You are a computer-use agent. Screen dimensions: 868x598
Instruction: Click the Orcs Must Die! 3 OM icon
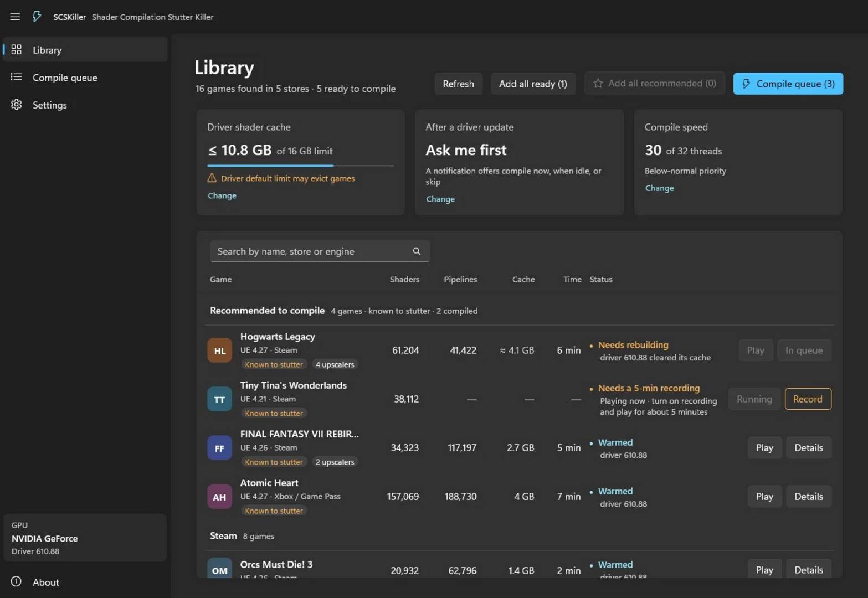pyautogui.click(x=219, y=568)
